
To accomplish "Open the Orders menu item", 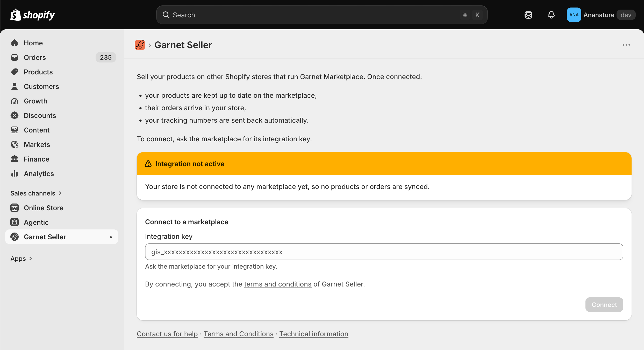I will point(62,57).
